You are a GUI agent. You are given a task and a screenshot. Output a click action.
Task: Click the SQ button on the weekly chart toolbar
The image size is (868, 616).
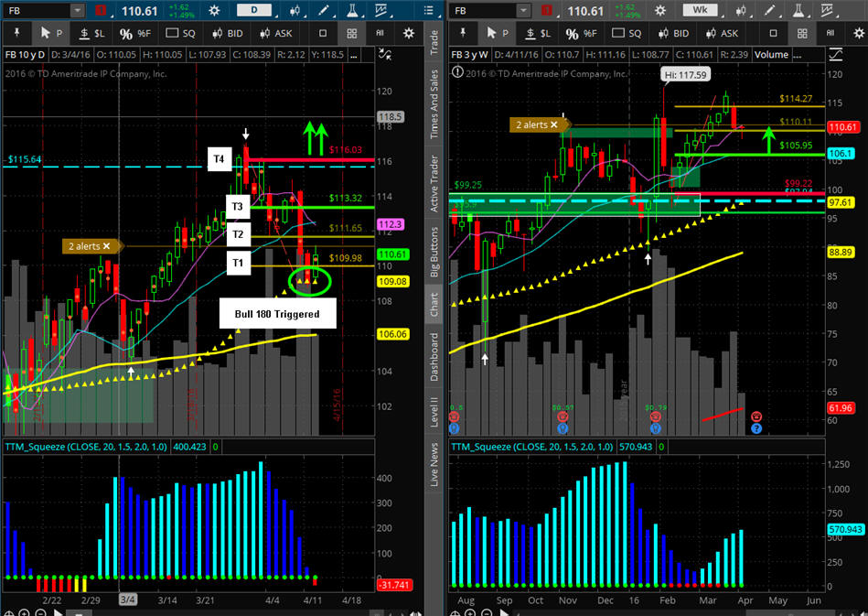click(x=627, y=33)
